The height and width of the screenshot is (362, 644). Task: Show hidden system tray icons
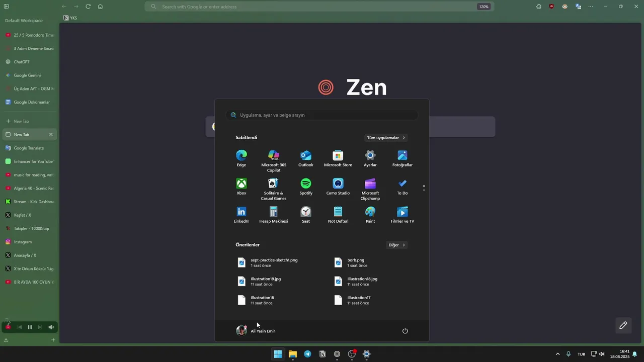pyautogui.click(x=557, y=354)
